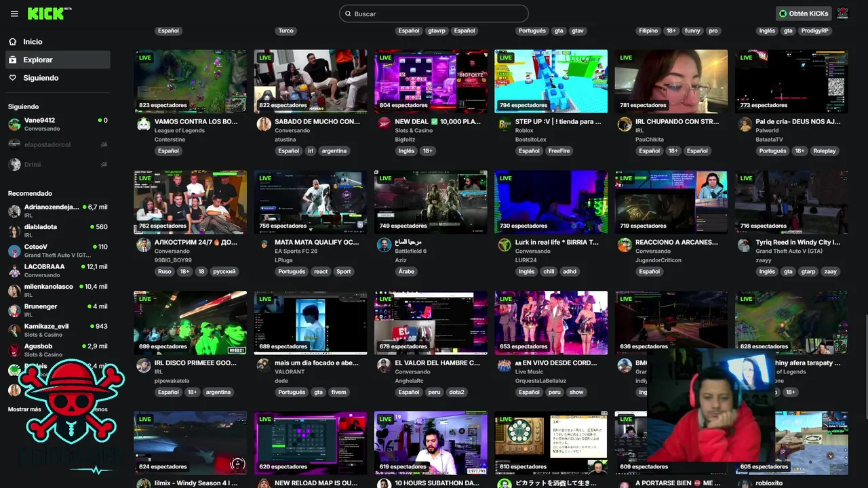This screenshot has width=868, height=488.
Task: Click the search magnifier icon
Action: pos(348,14)
